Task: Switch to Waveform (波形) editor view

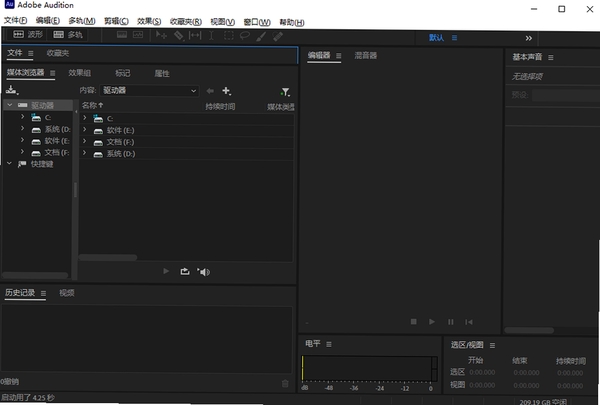Action: [x=28, y=34]
